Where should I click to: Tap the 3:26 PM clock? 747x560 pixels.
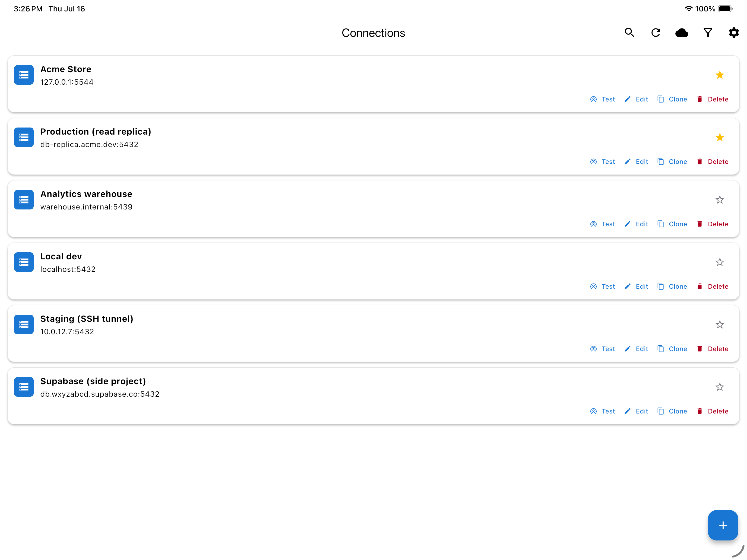pos(28,9)
